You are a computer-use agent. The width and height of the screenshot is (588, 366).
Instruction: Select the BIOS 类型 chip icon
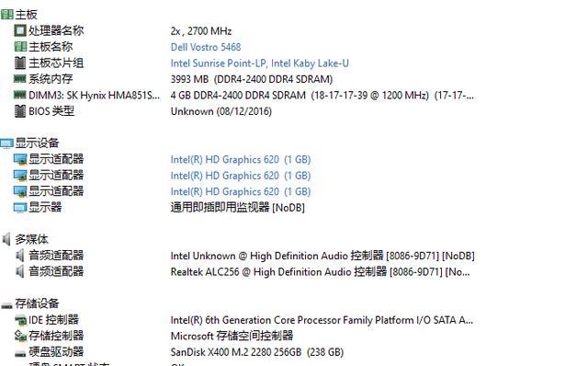[x=20, y=110]
